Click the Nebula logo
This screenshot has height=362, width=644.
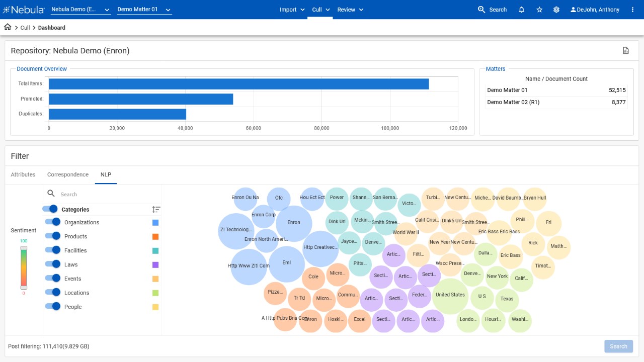point(24,10)
